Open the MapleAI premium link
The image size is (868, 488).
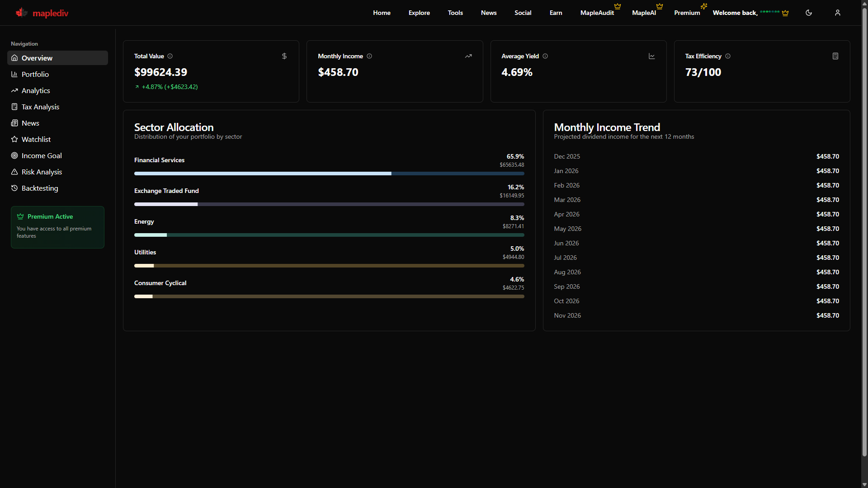click(644, 13)
